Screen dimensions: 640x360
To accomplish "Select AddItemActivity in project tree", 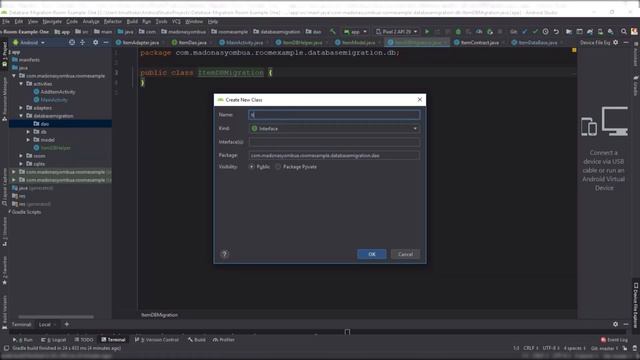I will pyautogui.click(x=58, y=92).
